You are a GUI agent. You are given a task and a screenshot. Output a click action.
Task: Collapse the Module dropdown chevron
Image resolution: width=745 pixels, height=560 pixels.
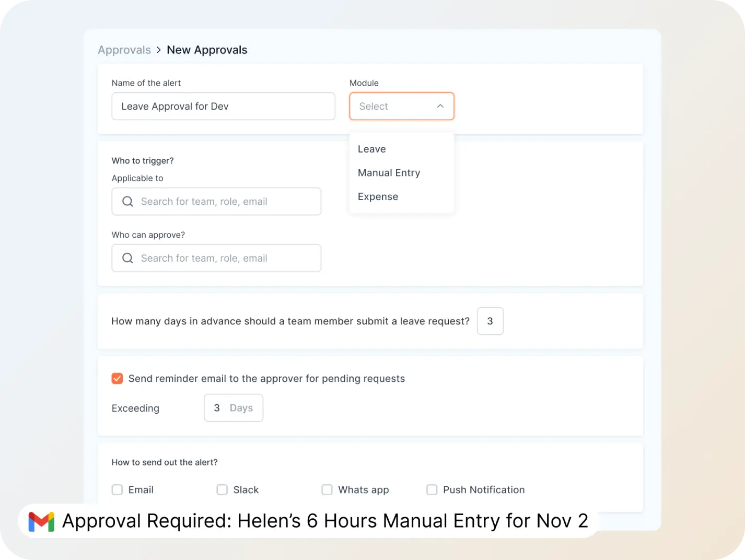[440, 106]
